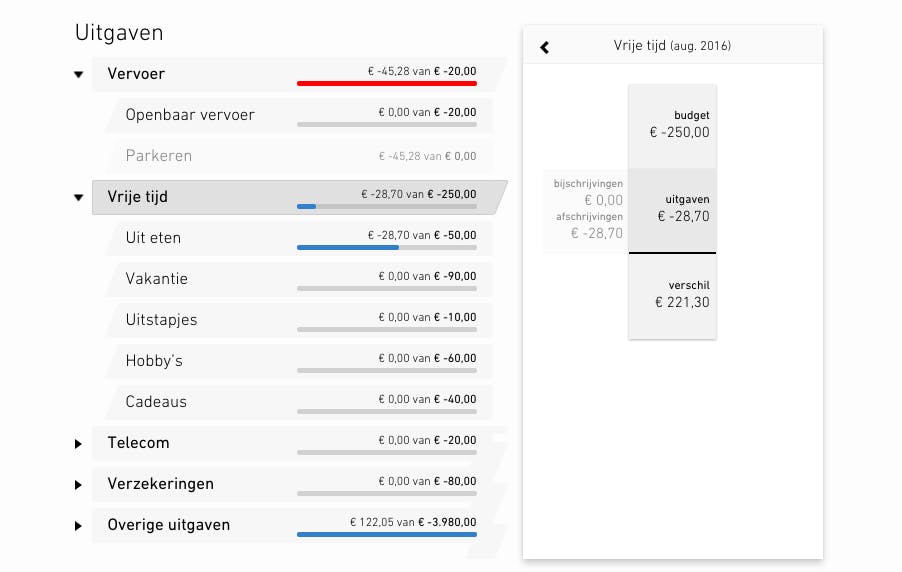Expand the Overige uitgaven category
Image resolution: width=902 pixels, height=572 pixels.
pyautogui.click(x=78, y=526)
